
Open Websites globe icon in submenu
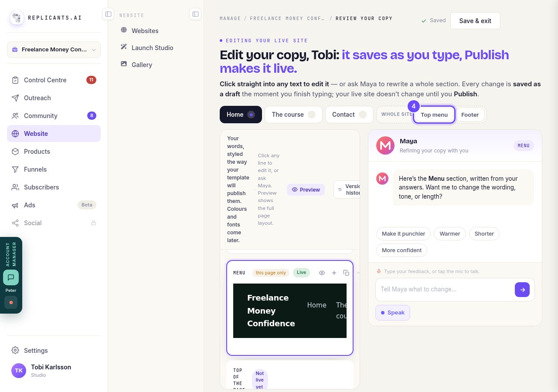click(124, 30)
